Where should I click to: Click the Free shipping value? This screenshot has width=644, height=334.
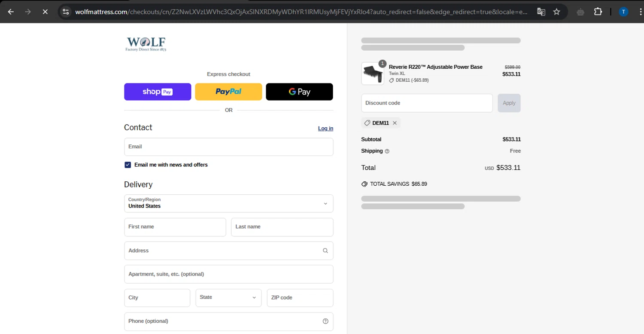(x=515, y=151)
